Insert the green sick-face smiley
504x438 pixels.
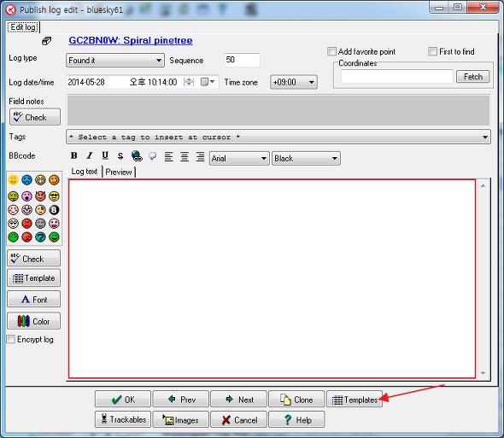(13, 196)
